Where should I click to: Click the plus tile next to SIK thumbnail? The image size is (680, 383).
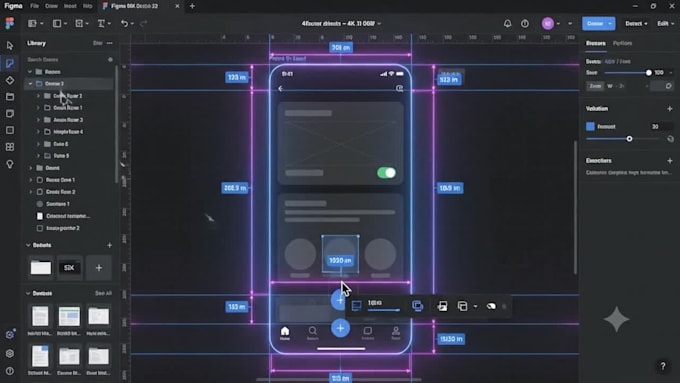pos(99,268)
